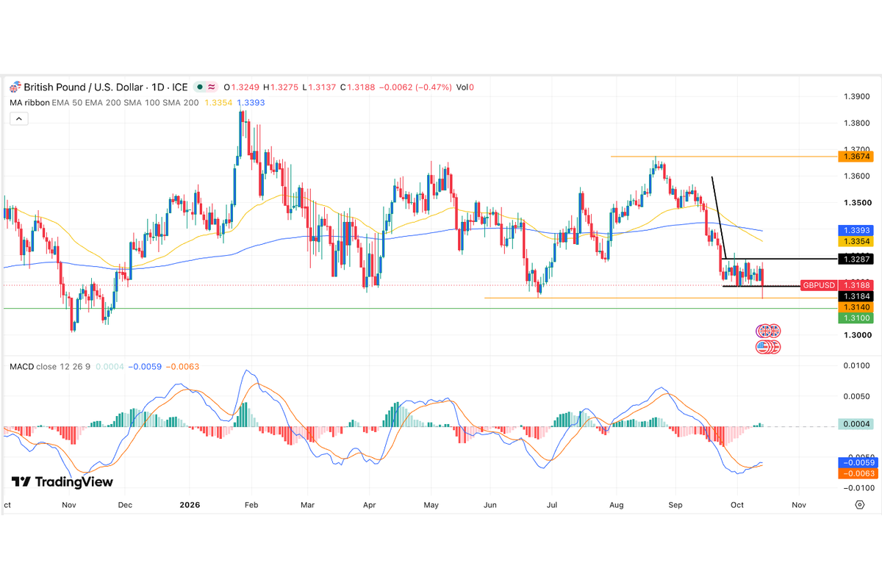Open the UK economic event flags
Viewport: 882px width, 588px height.
click(x=768, y=331)
